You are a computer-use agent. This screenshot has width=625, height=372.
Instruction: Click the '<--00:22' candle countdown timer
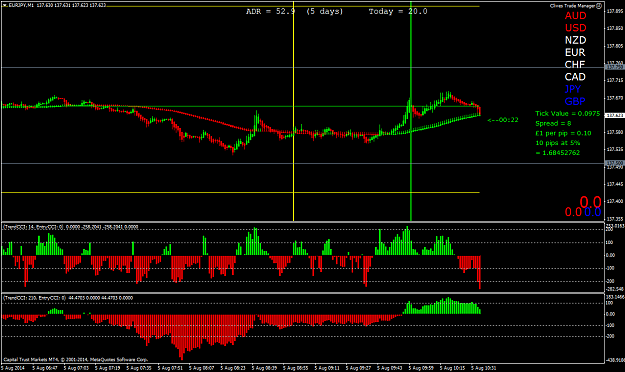(503, 120)
